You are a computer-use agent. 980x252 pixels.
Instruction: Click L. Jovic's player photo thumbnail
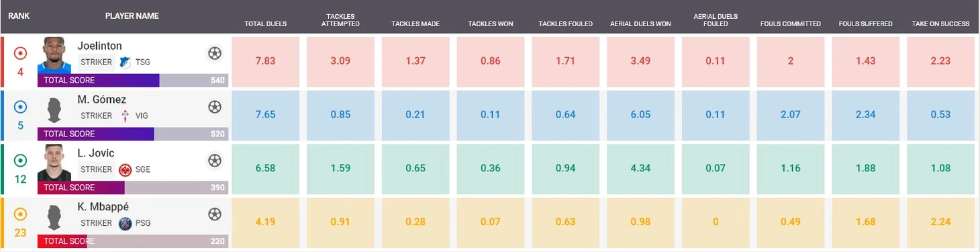54,162
